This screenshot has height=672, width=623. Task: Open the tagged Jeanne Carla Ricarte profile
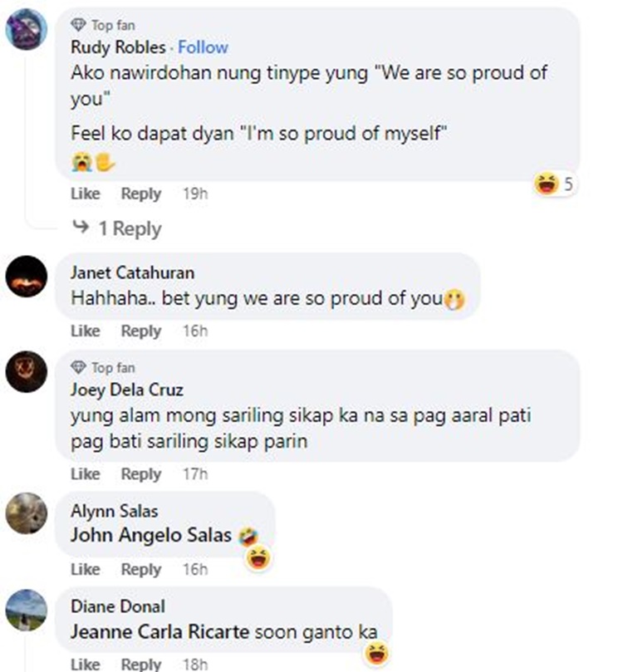click(159, 631)
